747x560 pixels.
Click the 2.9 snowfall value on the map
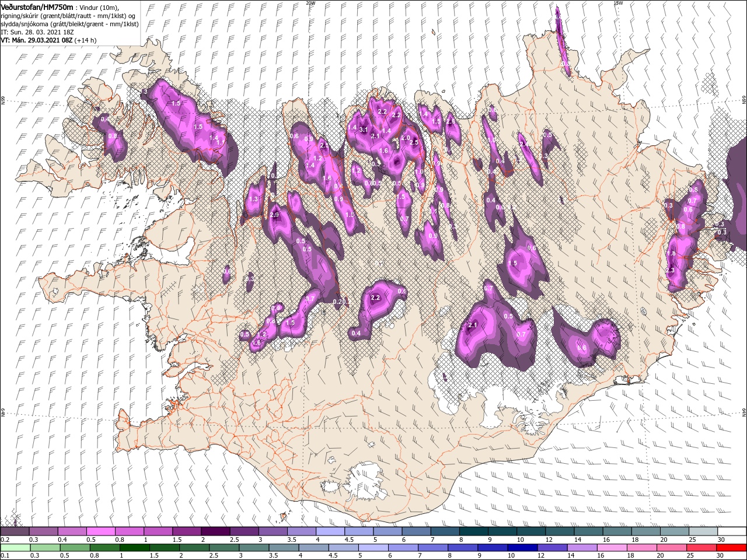tap(275, 215)
